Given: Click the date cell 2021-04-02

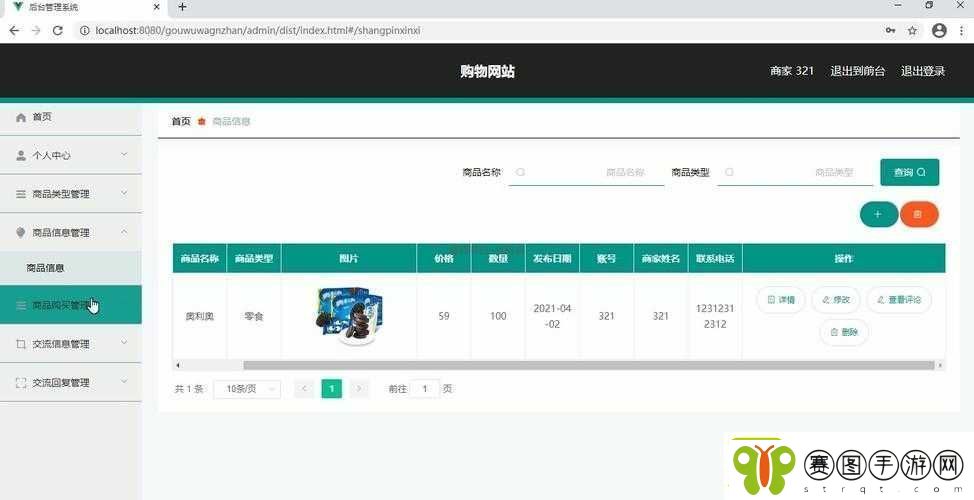Looking at the screenshot, I should (x=552, y=316).
